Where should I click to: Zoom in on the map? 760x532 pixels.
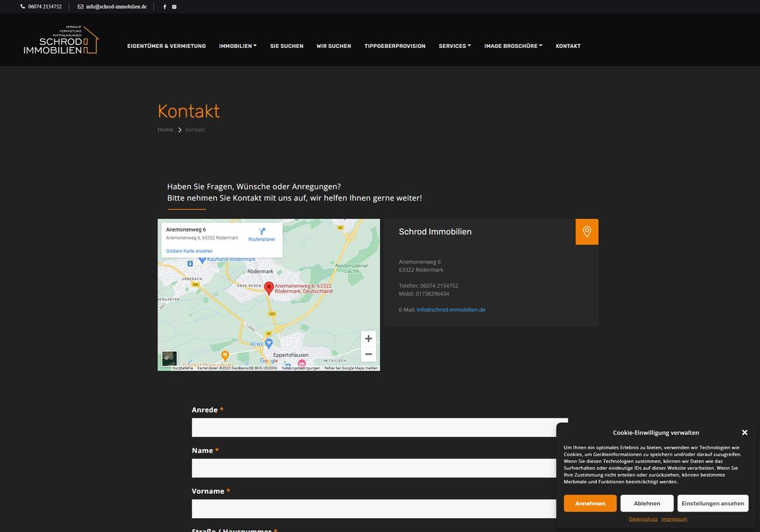coord(368,338)
